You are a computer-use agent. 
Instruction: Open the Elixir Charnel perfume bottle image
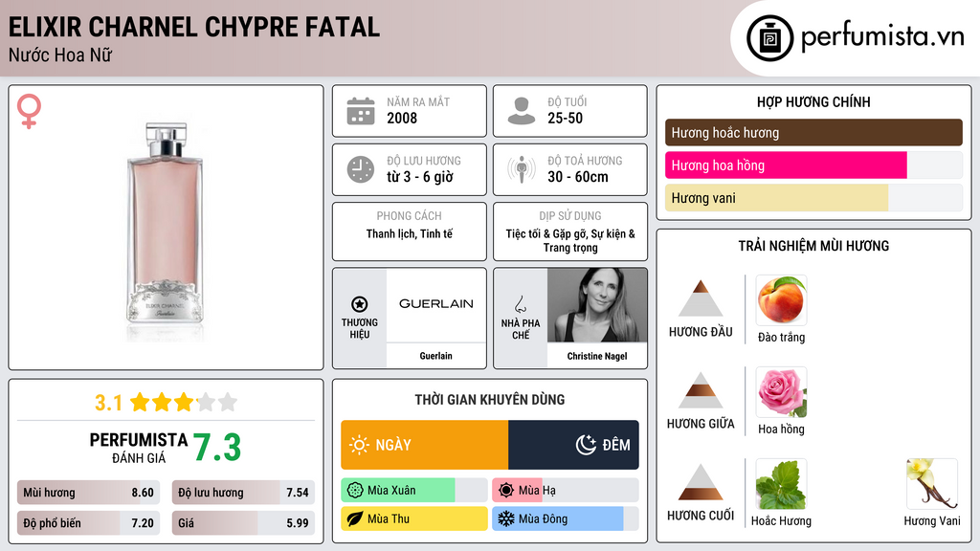point(165,231)
